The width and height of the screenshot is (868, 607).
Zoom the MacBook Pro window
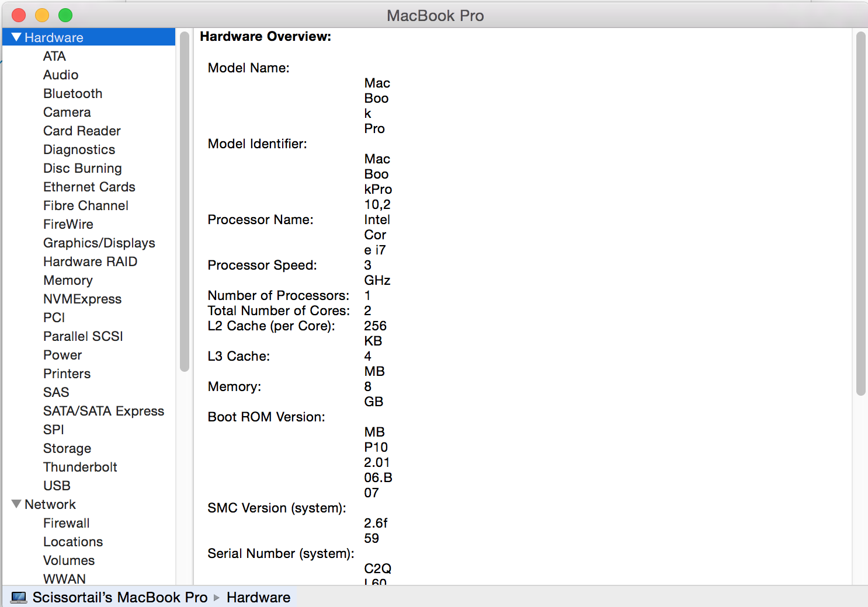coord(65,15)
